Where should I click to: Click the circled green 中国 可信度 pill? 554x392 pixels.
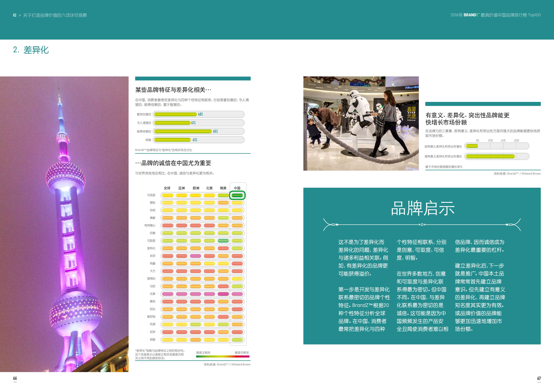(237, 195)
